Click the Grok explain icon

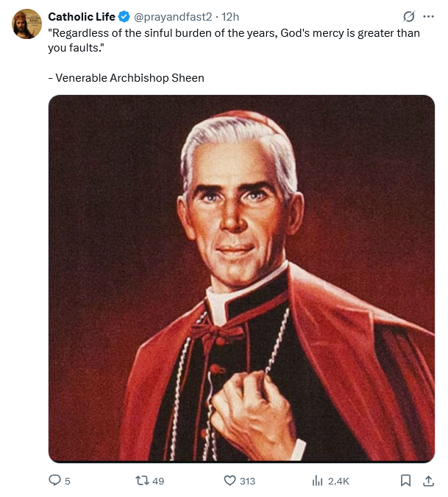pyautogui.click(x=409, y=17)
